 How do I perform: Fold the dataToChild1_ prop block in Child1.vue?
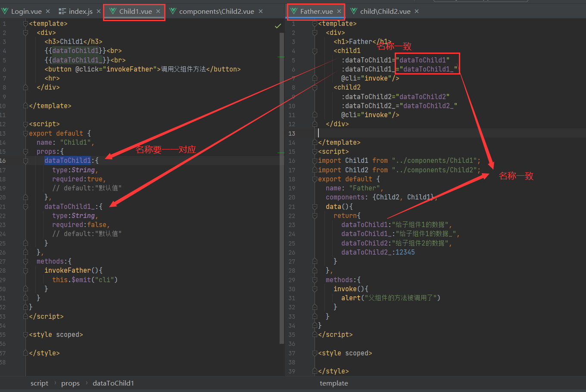[x=25, y=206]
